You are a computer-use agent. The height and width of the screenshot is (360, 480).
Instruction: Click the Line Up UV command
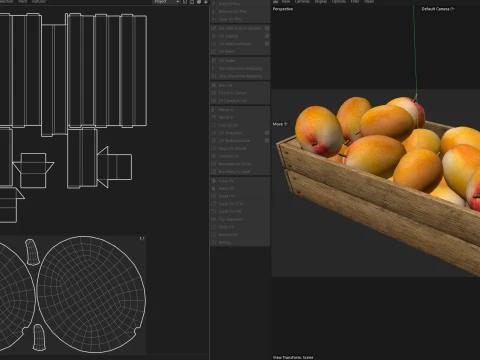pyautogui.click(x=240, y=125)
